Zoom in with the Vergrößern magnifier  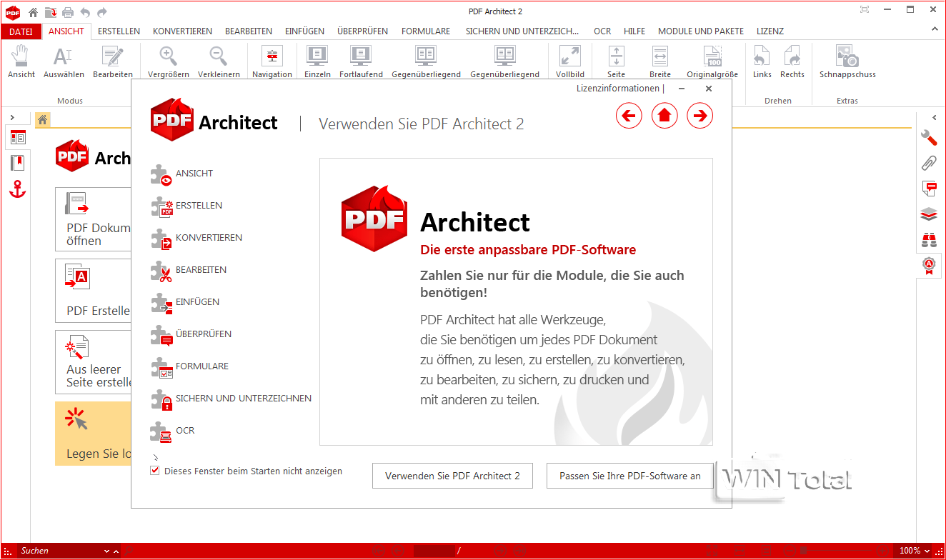pyautogui.click(x=169, y=61)
